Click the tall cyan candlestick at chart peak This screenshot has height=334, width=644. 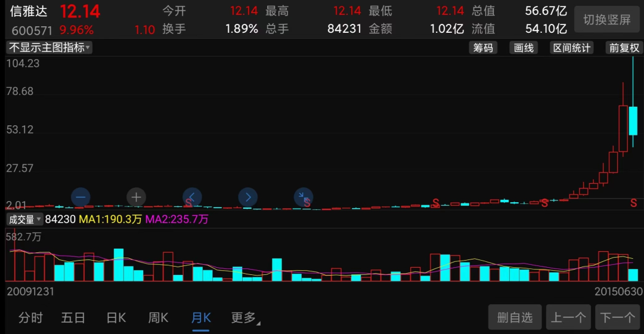(633, 121)
